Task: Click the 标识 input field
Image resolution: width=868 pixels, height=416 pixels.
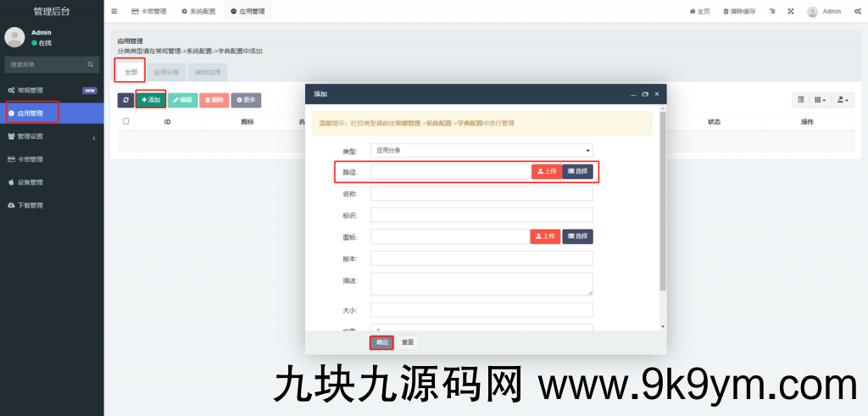Action: 481,215
